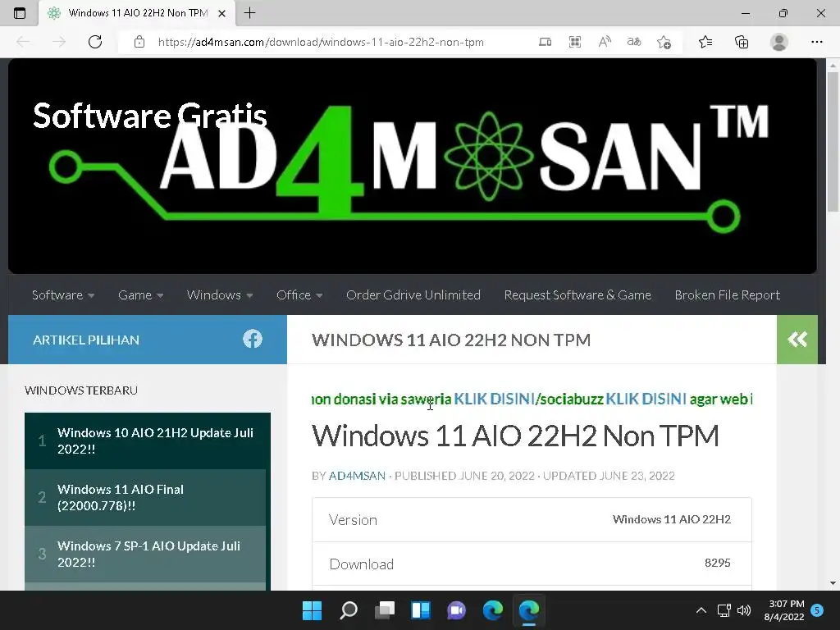Screen dimensions: 840x630
Task: Collapse sidebar with green double-arrow button
Action: pos(797,339)
